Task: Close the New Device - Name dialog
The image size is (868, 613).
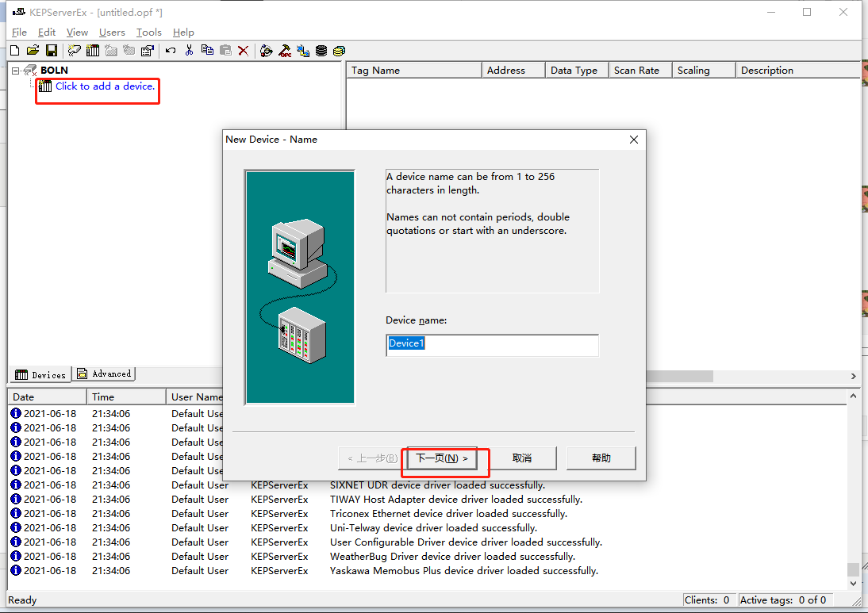Action: click(x=634, y=140)
